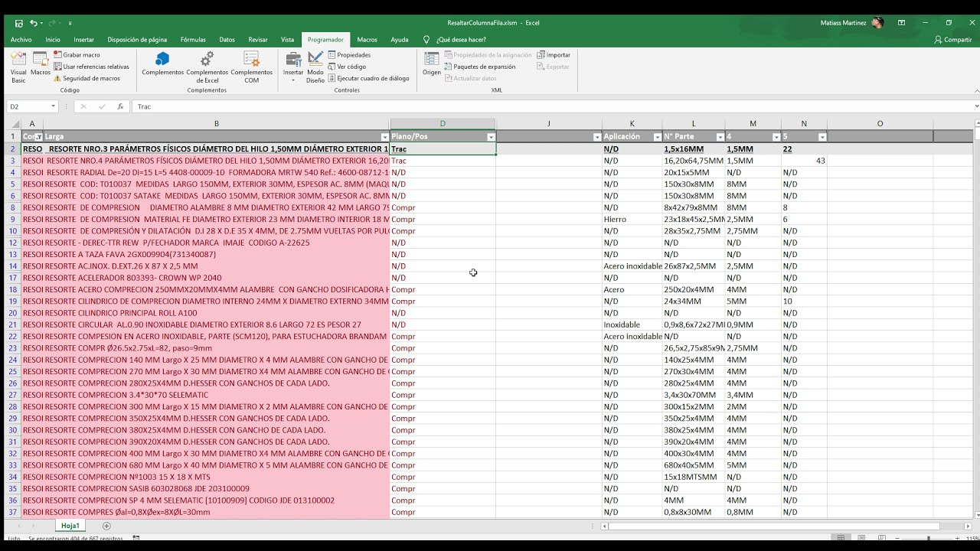Image resolution: width=980 pixels, height=551 pixels.
Task: Click the formula bar containing Trac
Action: coord(551,106)
